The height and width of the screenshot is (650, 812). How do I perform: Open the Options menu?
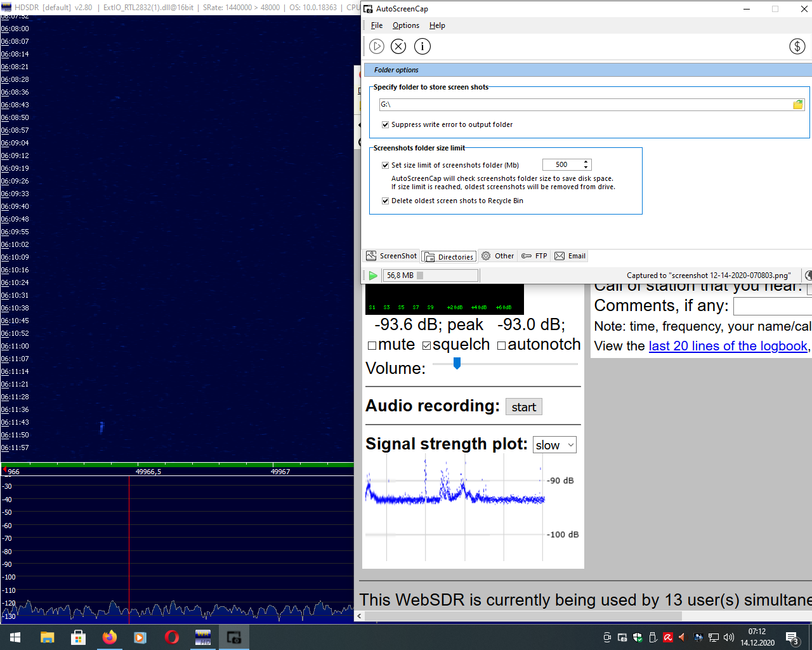(406, 25)
